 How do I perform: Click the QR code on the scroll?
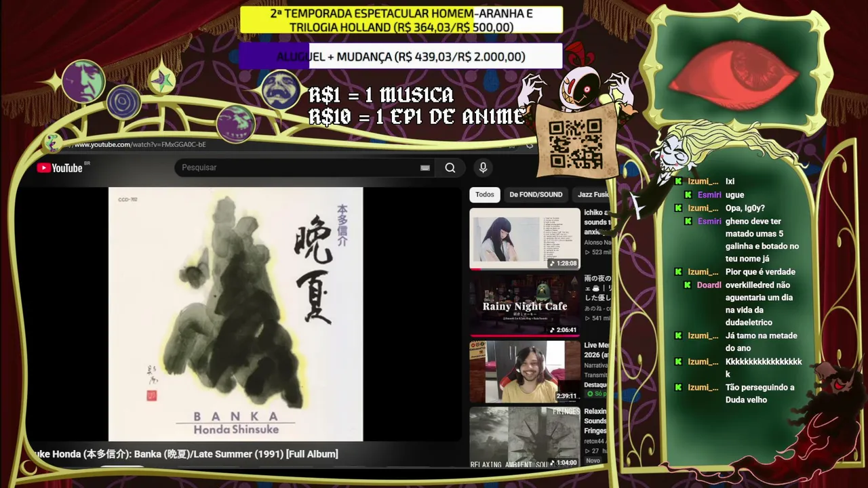click(x=576, y=144)
